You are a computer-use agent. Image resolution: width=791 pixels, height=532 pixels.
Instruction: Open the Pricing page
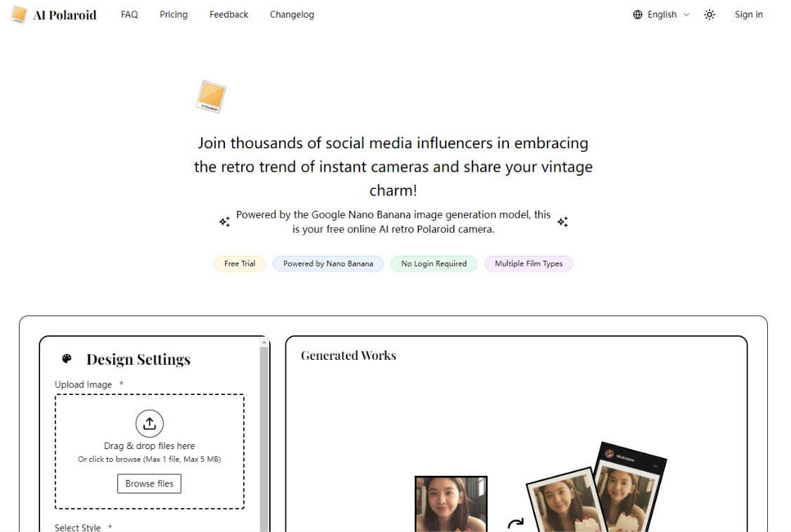[173, 14]
